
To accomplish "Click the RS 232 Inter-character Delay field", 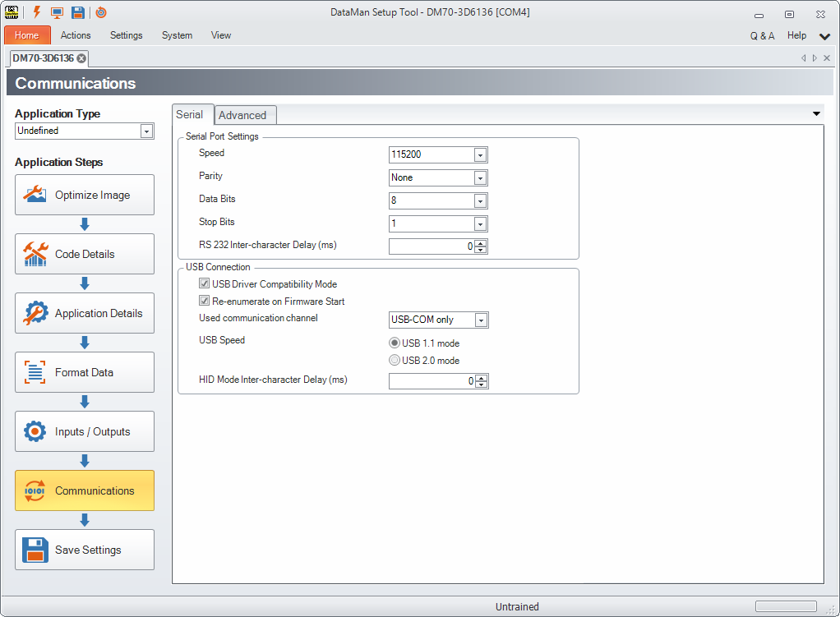I will [432, 246].
